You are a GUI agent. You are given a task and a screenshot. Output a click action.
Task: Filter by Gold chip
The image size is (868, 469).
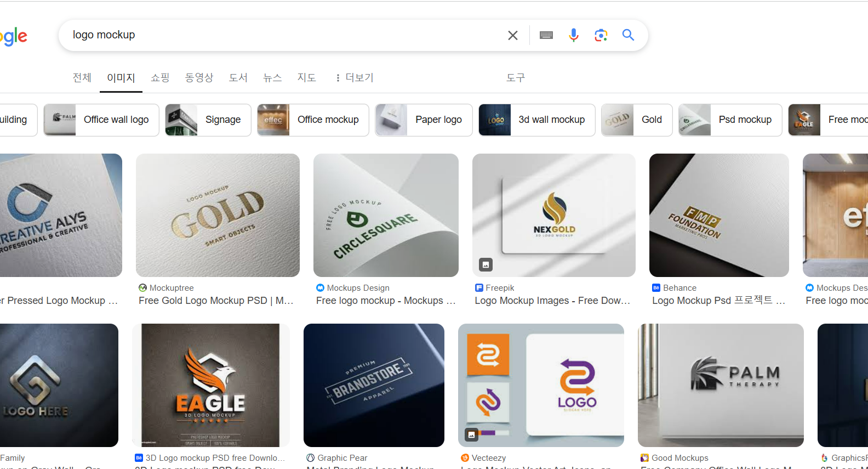(637, 120)
